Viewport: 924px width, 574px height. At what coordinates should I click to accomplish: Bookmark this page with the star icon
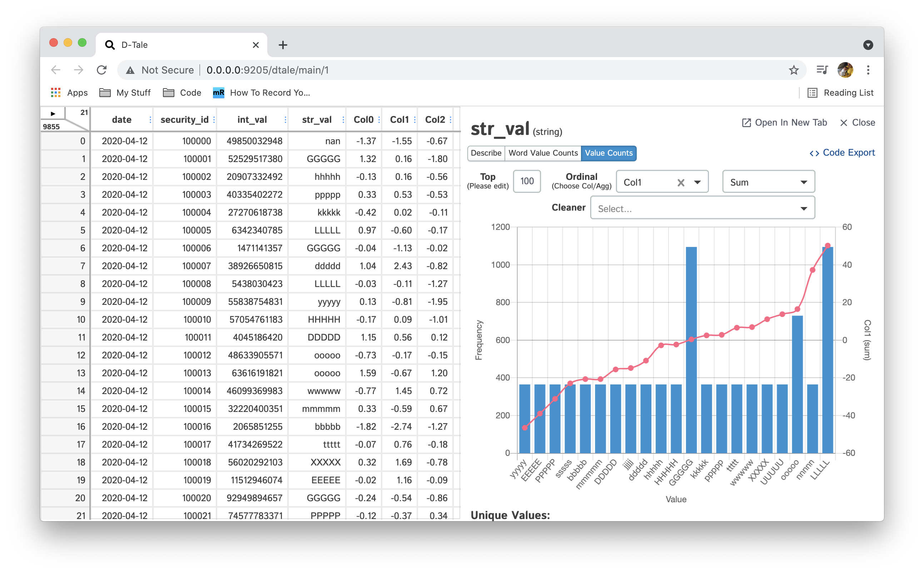(793, 70)
